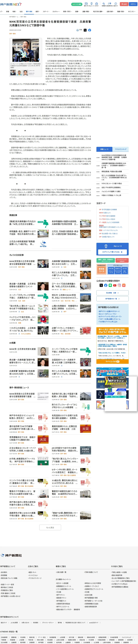Open the Myニュース header icon
The width and height of the screenshot is (138, 644).
point(91,4)
